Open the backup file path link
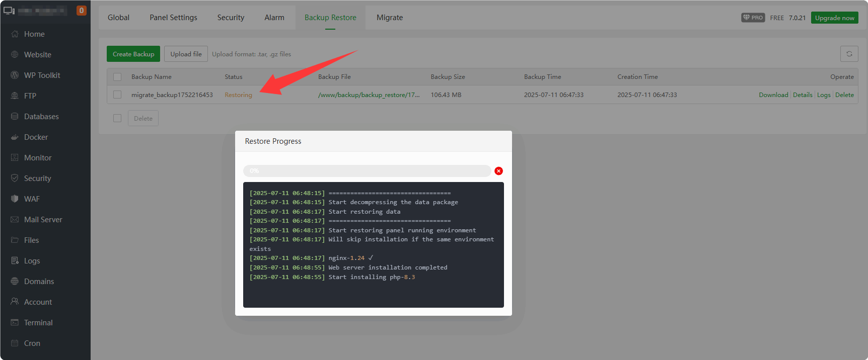This screenshot has height=360, width=868. 369,95
